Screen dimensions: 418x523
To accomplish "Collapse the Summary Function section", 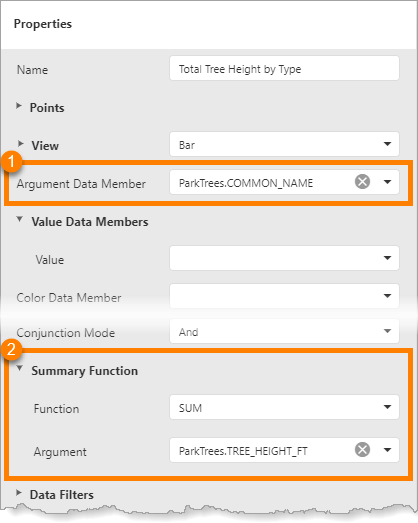I will tap(20, 368).
